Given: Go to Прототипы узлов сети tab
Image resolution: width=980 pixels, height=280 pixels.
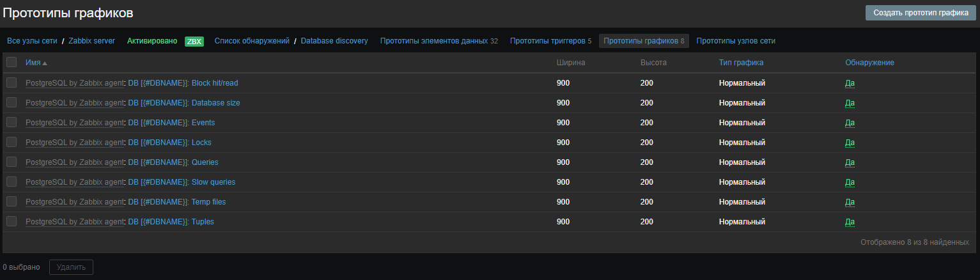Looking at the screenshot, I should tap(736, 41).
